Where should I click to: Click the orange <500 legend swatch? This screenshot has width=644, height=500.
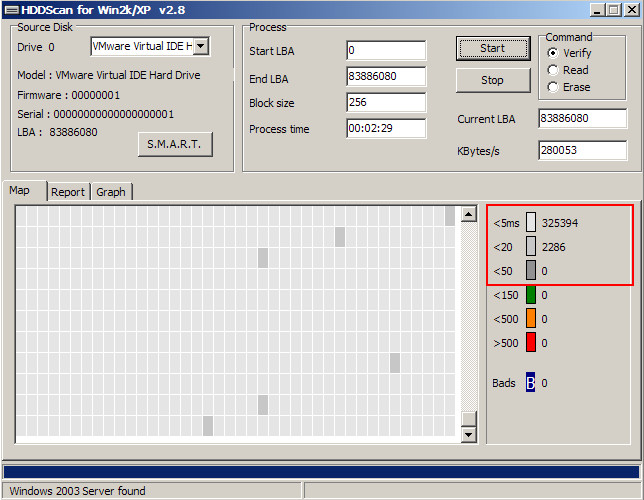(x=531, y=318)
